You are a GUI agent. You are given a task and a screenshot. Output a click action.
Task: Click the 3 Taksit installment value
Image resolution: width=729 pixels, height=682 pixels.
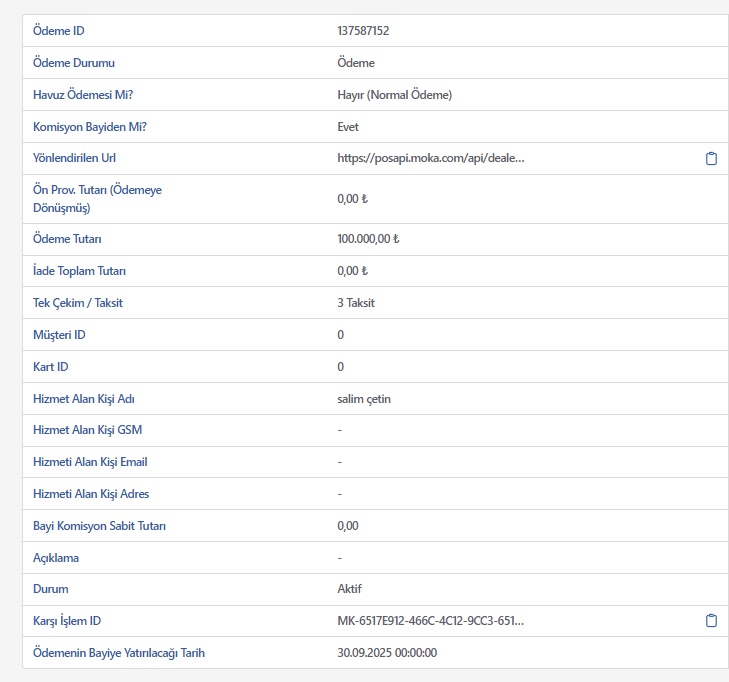pos(356,303)
